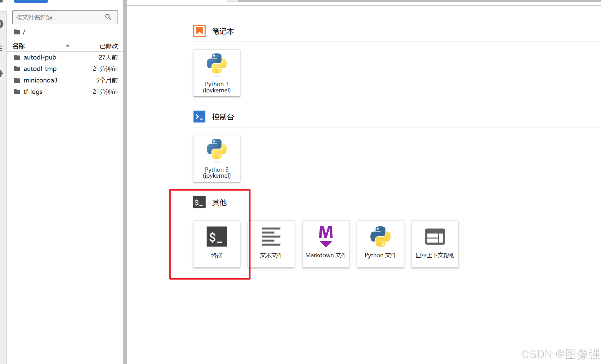Click the root folder breadcrumb icon

tap(17, 32)
